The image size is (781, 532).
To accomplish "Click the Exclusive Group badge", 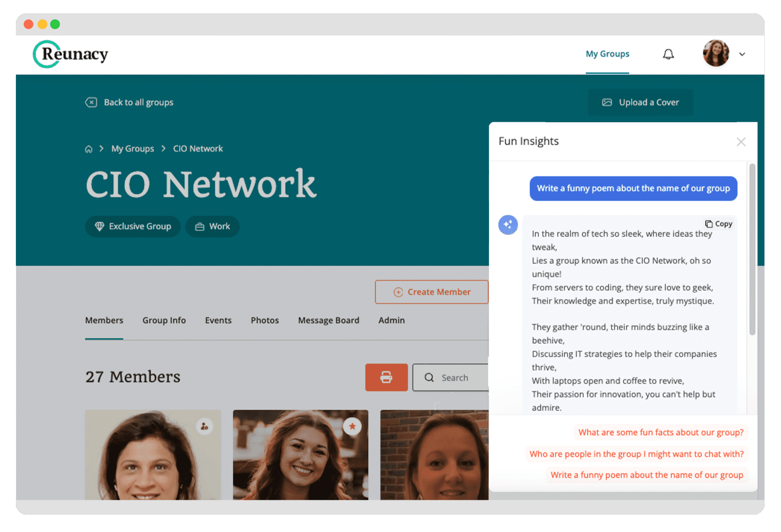I will (133, 227).
